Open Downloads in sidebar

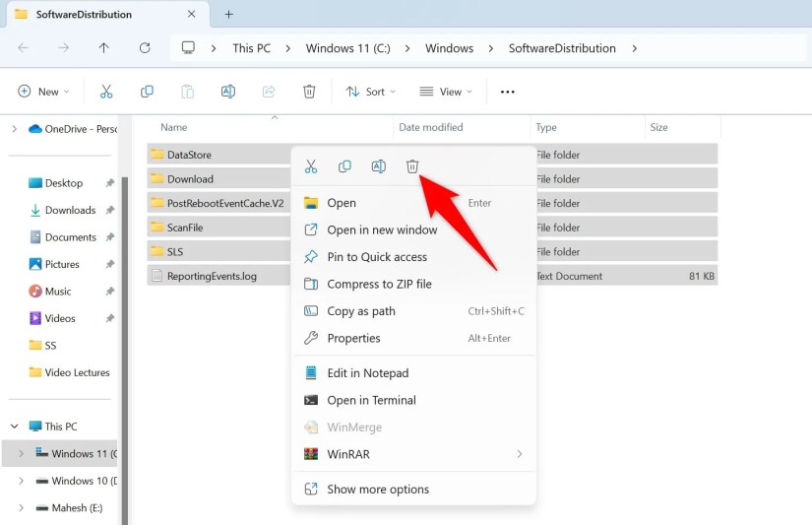coord(71,210)
